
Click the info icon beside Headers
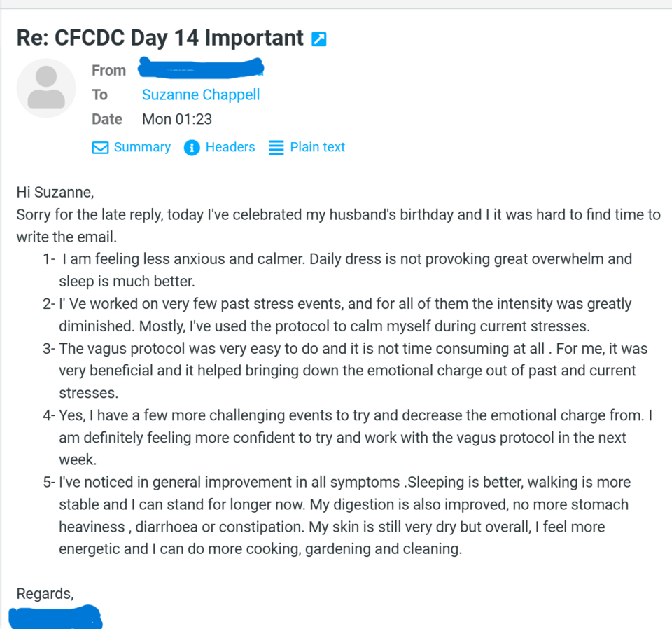coord(192,148)
